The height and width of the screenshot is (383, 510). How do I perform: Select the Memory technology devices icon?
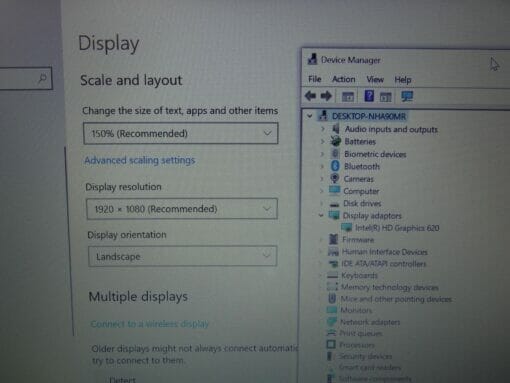332,287
